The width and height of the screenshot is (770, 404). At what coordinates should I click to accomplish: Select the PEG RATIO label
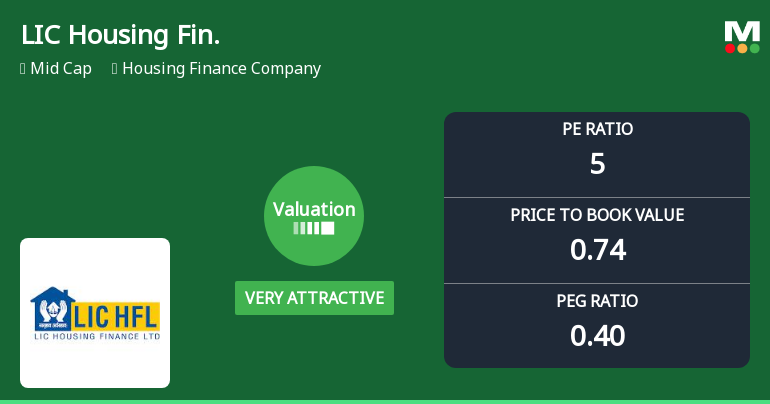point(597,301)
